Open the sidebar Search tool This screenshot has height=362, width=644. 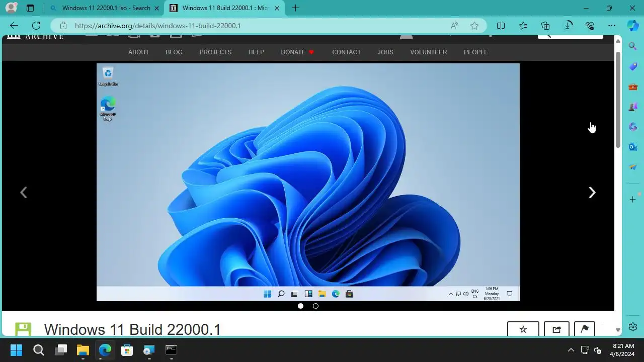633,46
